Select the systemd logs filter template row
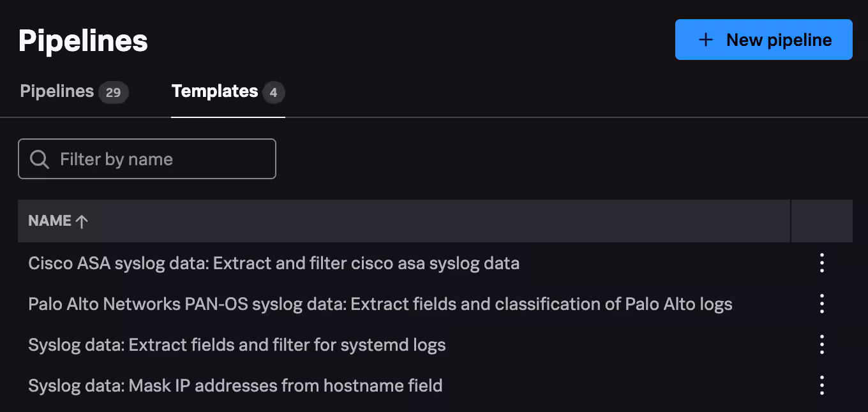This screenshot has height=412, width=868. [237, 345]
